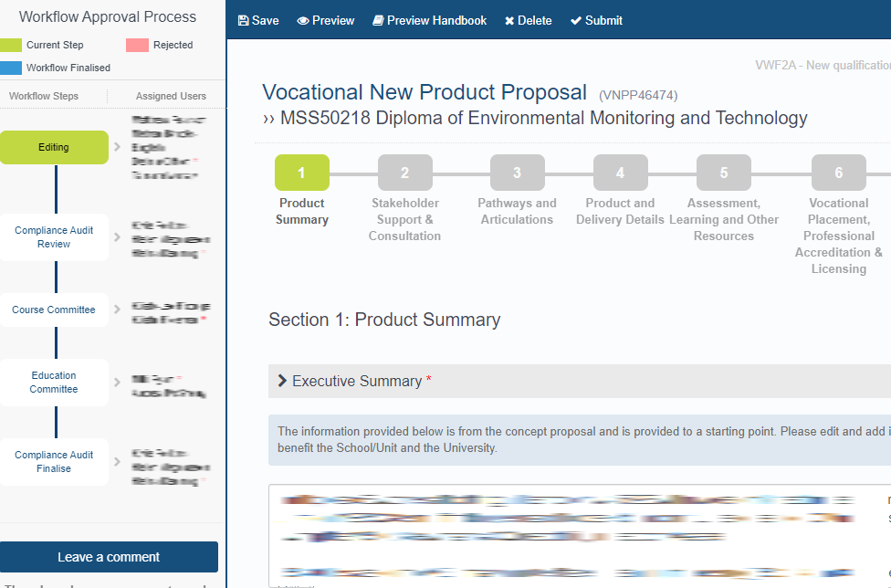Expand assigned users for Education Committee
This screenshot has width=891, height=588.
coord(117,382)
